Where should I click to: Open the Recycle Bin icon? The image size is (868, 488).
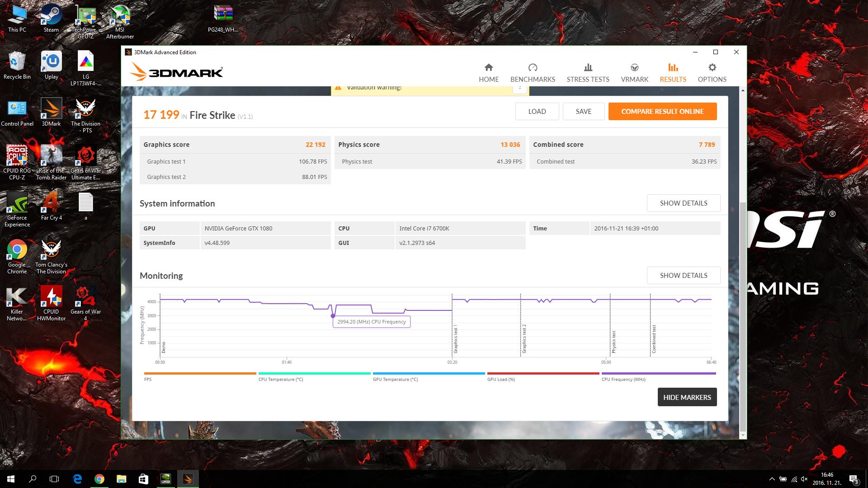click(x=17, y=66)
